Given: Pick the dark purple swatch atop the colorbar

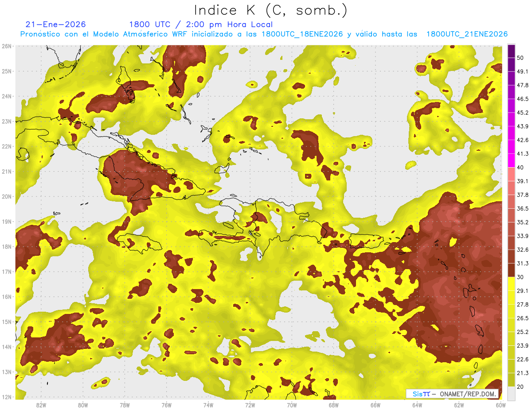Looking at the screenshot, I should [511, 51].
